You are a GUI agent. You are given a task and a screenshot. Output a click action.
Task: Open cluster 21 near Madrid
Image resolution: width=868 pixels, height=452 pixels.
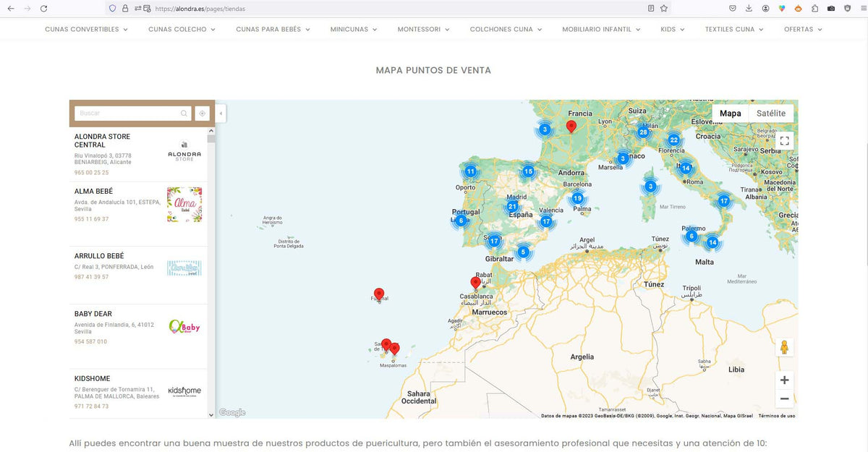click(x=512, y=206)
